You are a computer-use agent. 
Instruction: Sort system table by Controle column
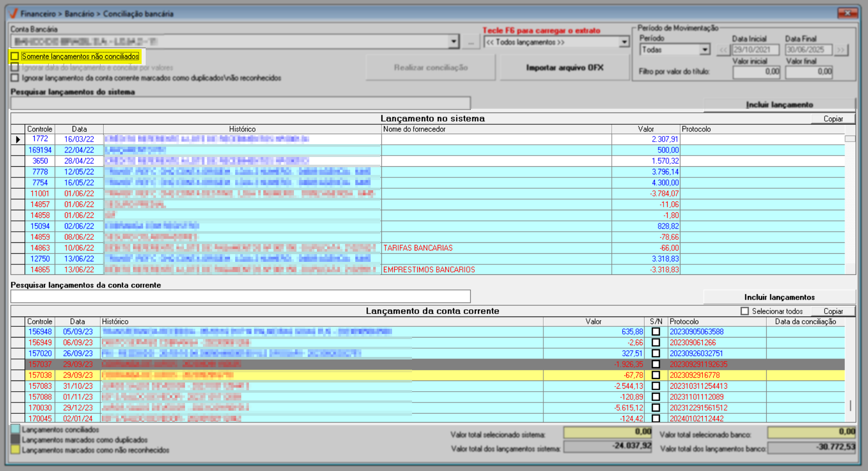(x=40, y=129)
